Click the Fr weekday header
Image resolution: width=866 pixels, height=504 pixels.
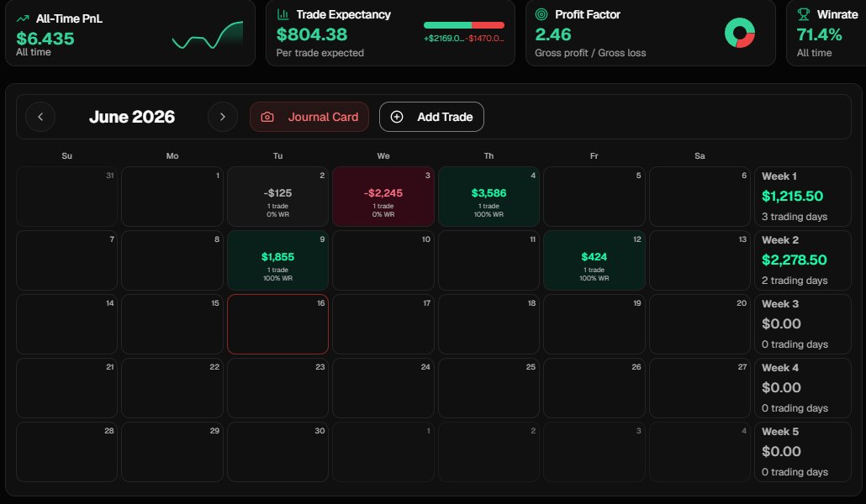[x=594, y=155]
